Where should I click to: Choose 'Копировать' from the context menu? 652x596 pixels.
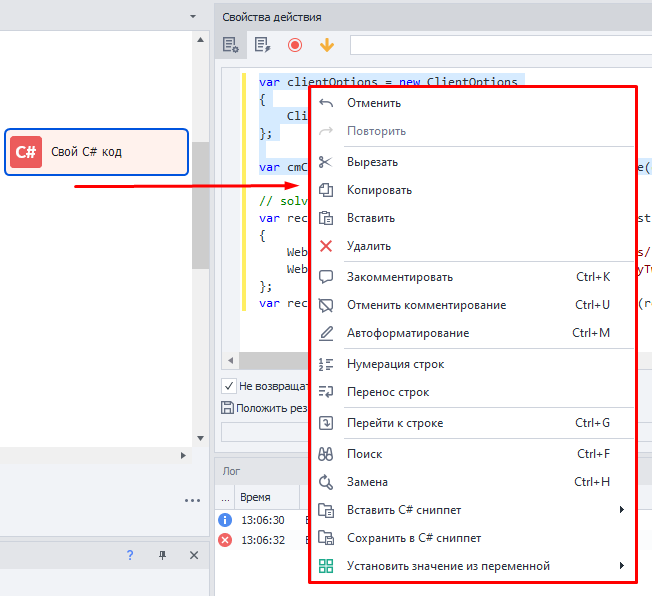pyautogui.click(x=379, y=190)
